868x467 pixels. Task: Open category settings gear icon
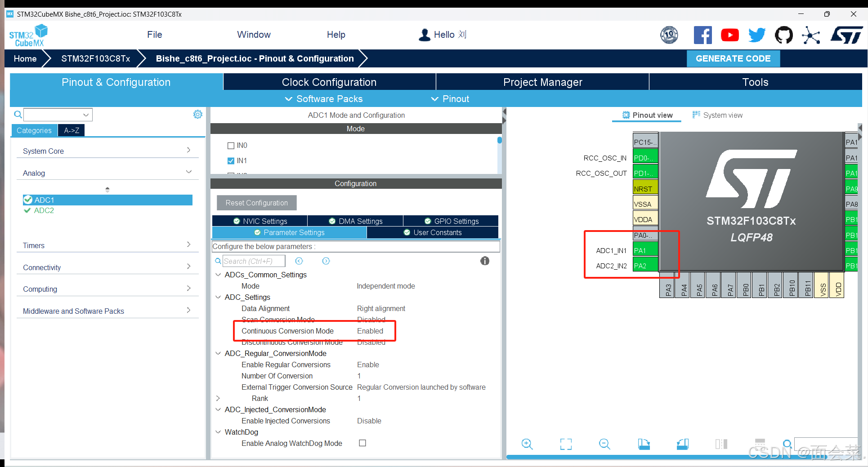[x=198, y=114]
